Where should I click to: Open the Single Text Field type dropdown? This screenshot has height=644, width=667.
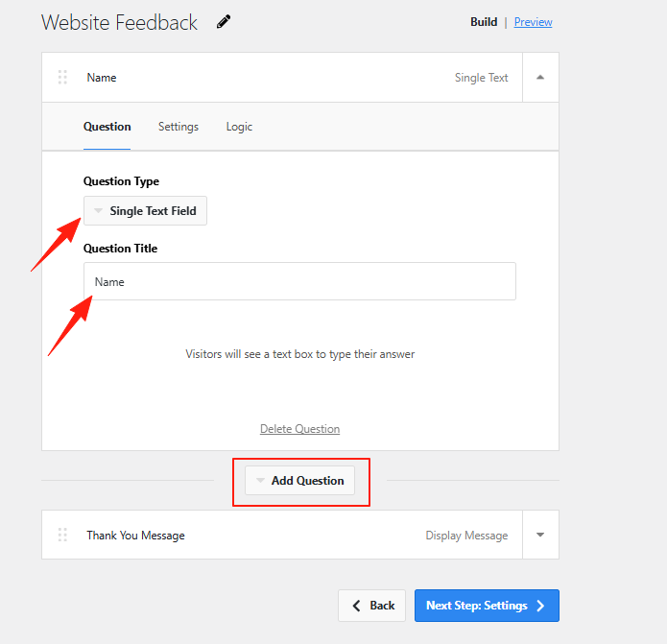145,211
